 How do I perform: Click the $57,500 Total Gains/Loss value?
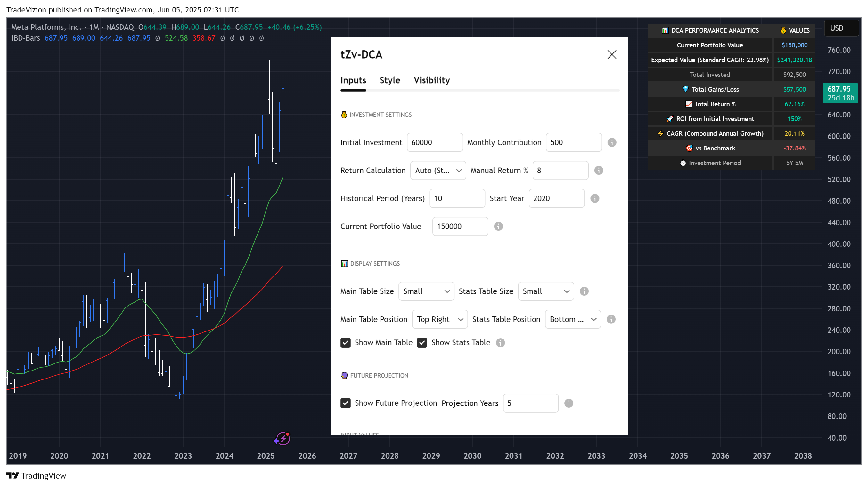794,89
